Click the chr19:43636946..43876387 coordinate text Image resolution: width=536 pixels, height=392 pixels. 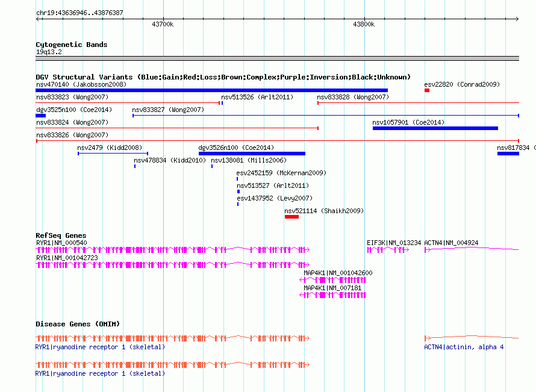pos(79,13)
